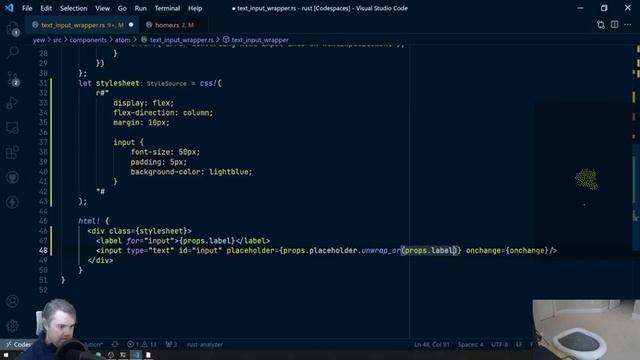Open the Source Control view with badge 2
This screenshot has height=360, width=640.
pos(13,78)
